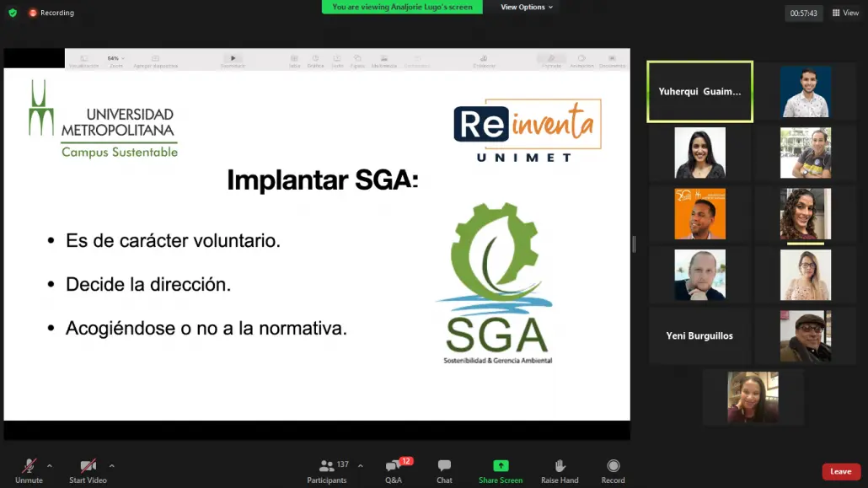Viewport: 868px width, 488px height.
Task: Open the Q&A panel
Action: pyautogui.click(x=394, y=471)
